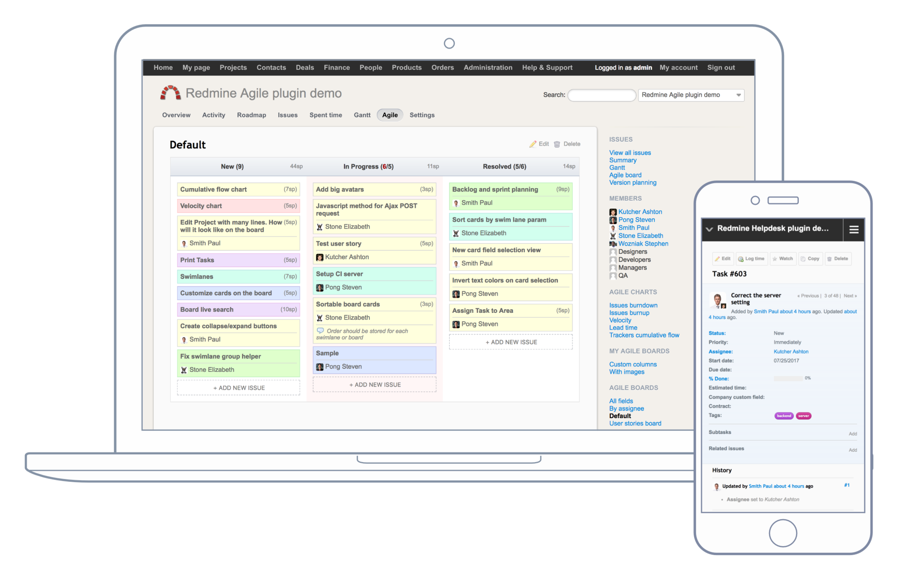Click the Edit button on the phone toolbar
This screenshot has width=905, height=588.
click(x=723, y=258)
